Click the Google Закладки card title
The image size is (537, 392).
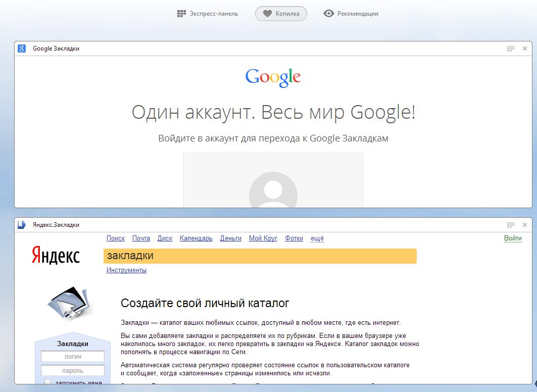tap(56, 48)
